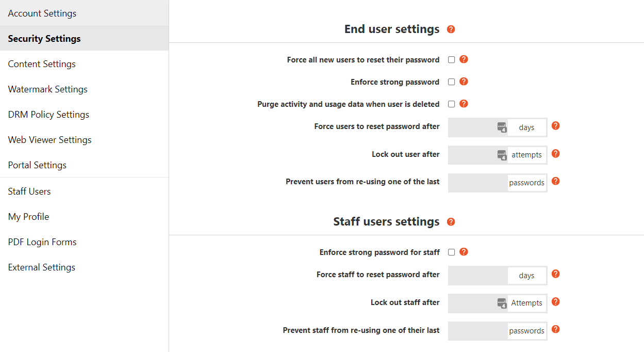Open Watermark Settings in sidebar
This screenshot has width=644, height=352.
[47, 89]
